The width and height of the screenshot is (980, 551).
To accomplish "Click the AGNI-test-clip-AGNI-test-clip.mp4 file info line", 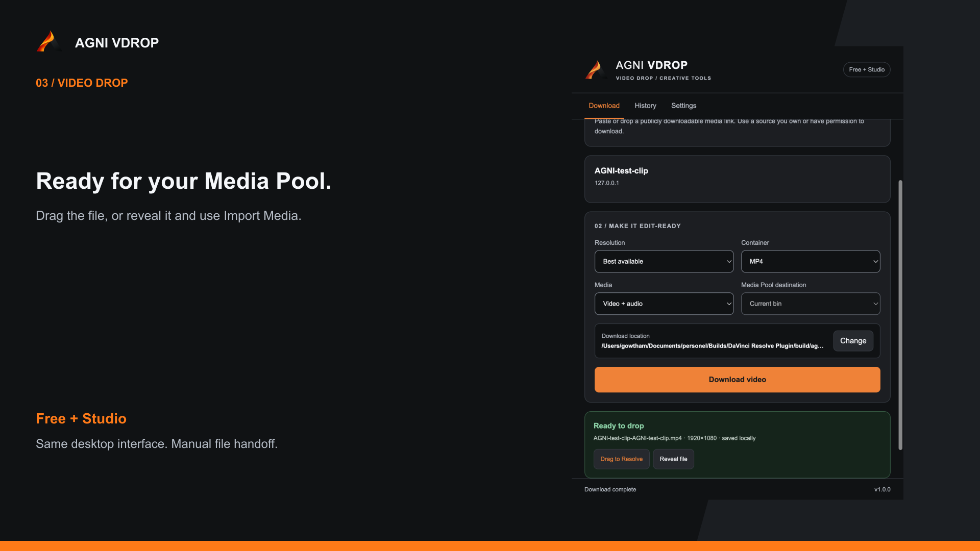I will pos(674,438).
